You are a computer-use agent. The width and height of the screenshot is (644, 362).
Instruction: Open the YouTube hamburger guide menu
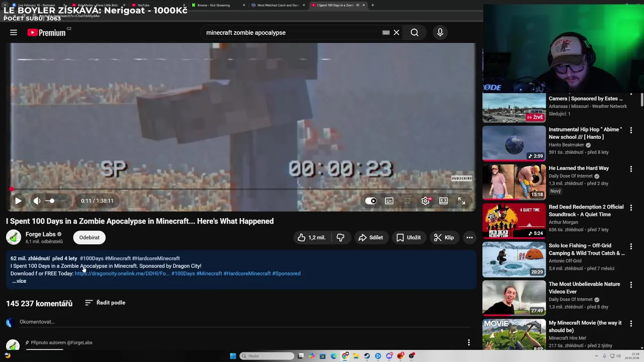click(x=14, y=33)
